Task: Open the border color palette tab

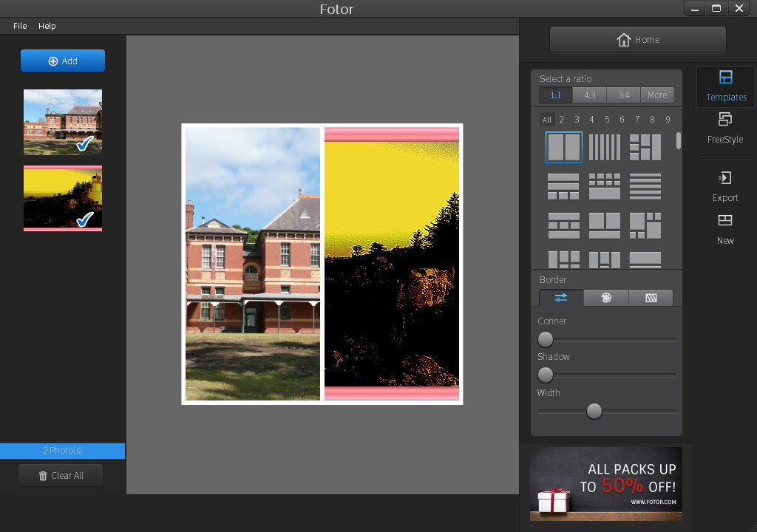Action: point(606,298)
